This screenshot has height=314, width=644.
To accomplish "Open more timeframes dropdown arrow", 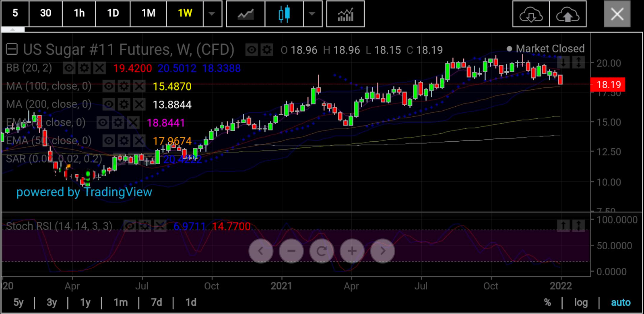I will tap(212, 14).
